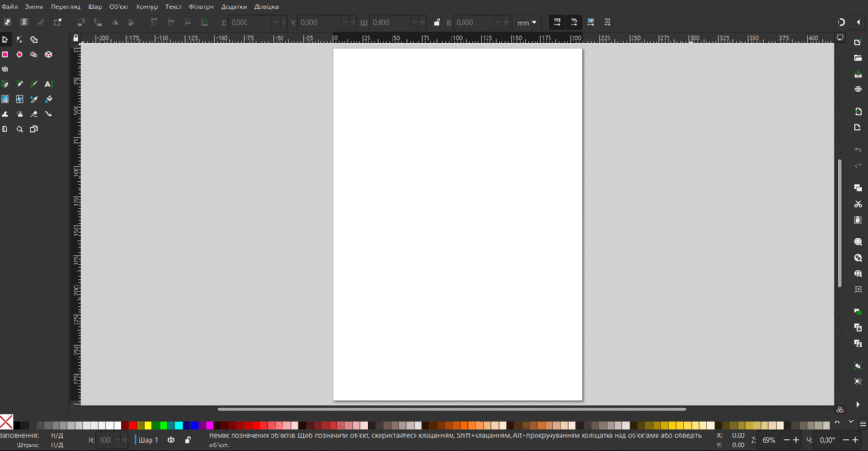Toggle the ruler guide lock

pyautogui.click(x=76, y=38)
